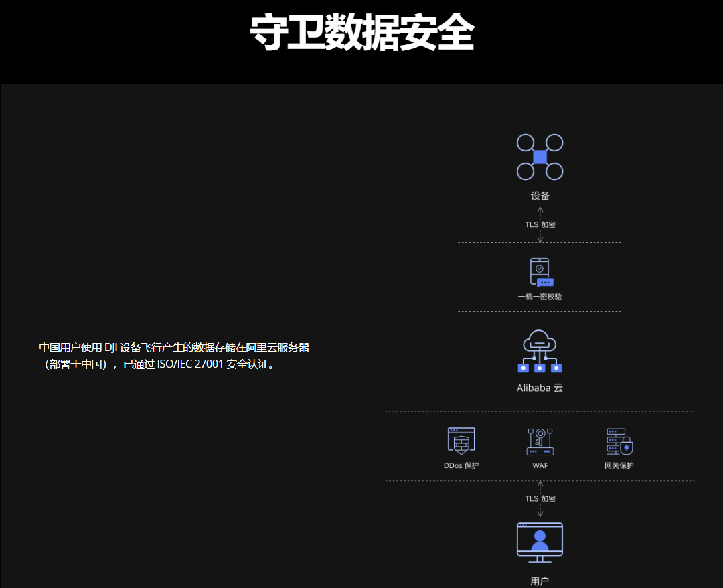Image resolution: width=723 pixels, height=588 pixels.
Task: Select the Alibaba cloud server icon
Action: click(x=540, y=351)
